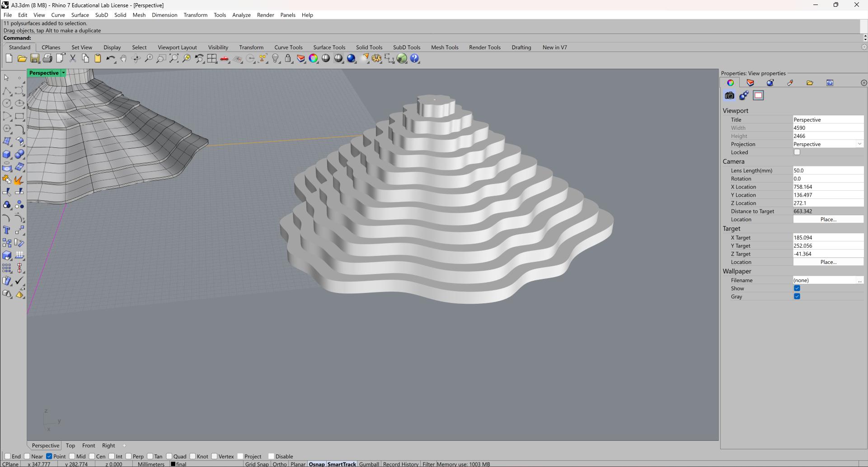Click the Cut scissors icon
This screenshot has width=868, height=467.
point(72,58)
